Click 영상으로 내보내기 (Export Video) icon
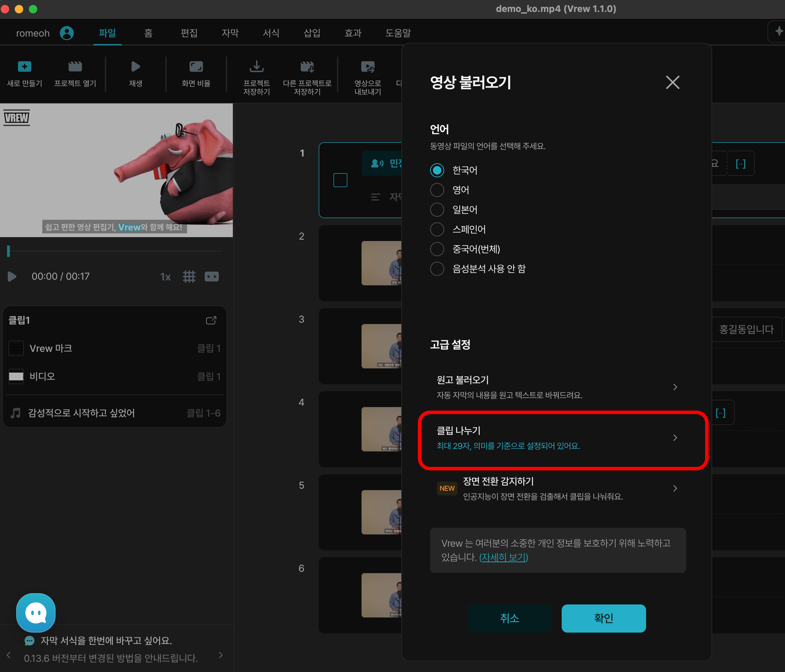 (x=368, y=67)
